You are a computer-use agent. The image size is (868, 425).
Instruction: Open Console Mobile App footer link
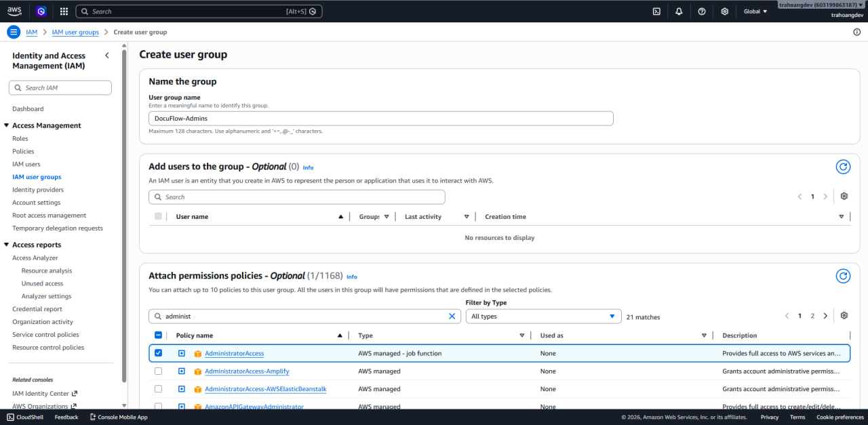click(119, 417)
